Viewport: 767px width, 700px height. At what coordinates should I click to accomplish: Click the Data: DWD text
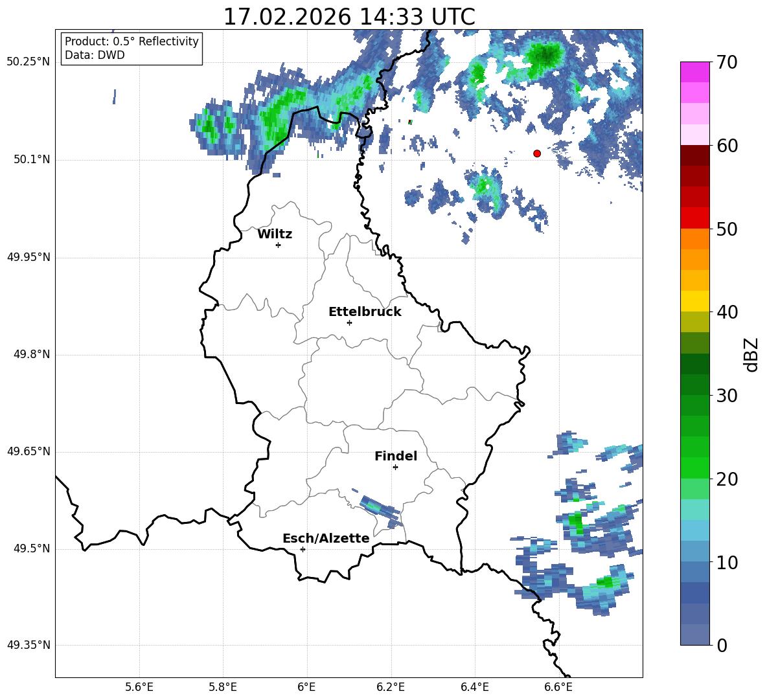(95, 55)
